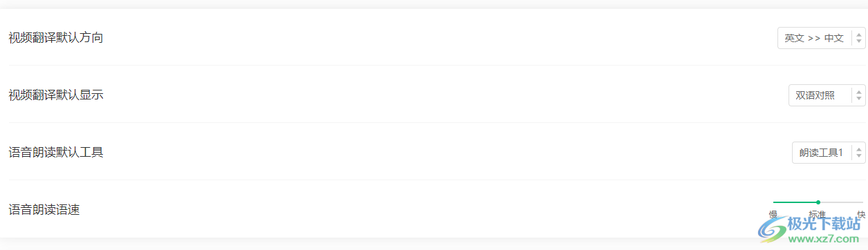This screenshot has height=250, width=868.
Task: Set reading speed to 快 on slider
Action: click(x=861, y=214)
